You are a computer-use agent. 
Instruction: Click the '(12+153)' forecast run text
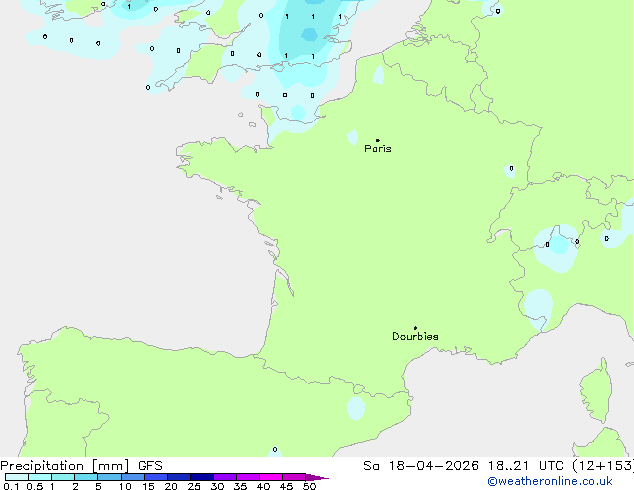[x=603, y=466]
